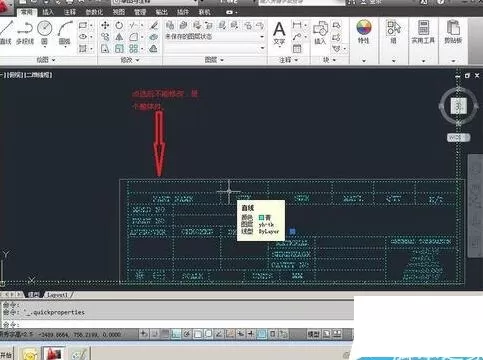This screenshot has height=360, width=483.
Task: Click the Mirror tool in Modify panel
Action: [119, 37]
